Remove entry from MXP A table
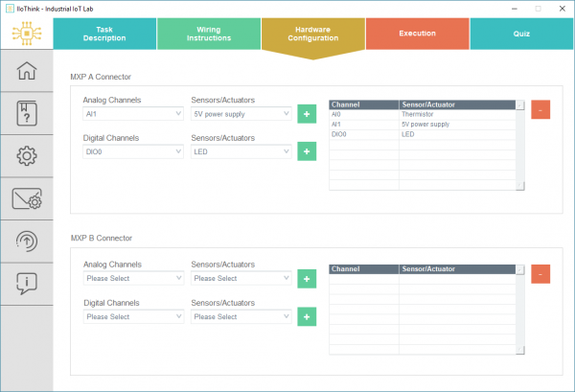Image resolution: width=575 pixels, height=392 pixels. [x=540, y=109]
